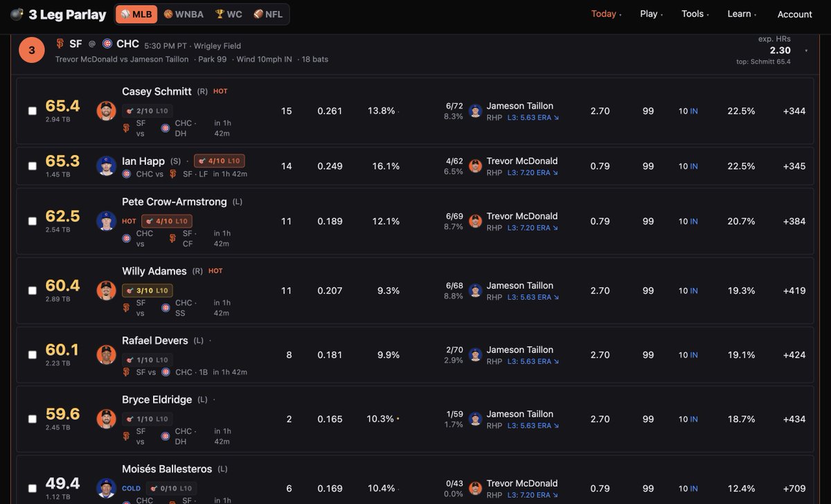
Task: Open the Tools dropdown menu
Action: tap(695, 14)
